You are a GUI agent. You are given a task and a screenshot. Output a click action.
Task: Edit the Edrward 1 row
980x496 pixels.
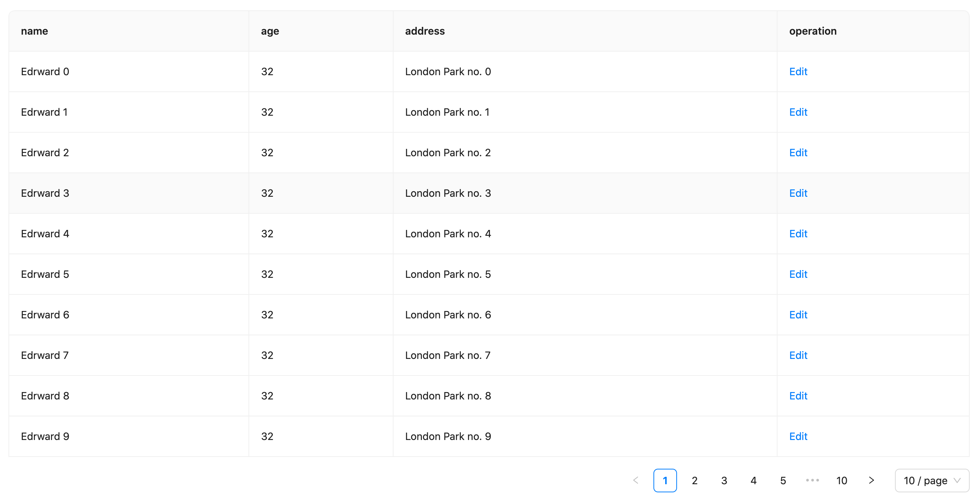pyautogui.click(x=798, y=112)
